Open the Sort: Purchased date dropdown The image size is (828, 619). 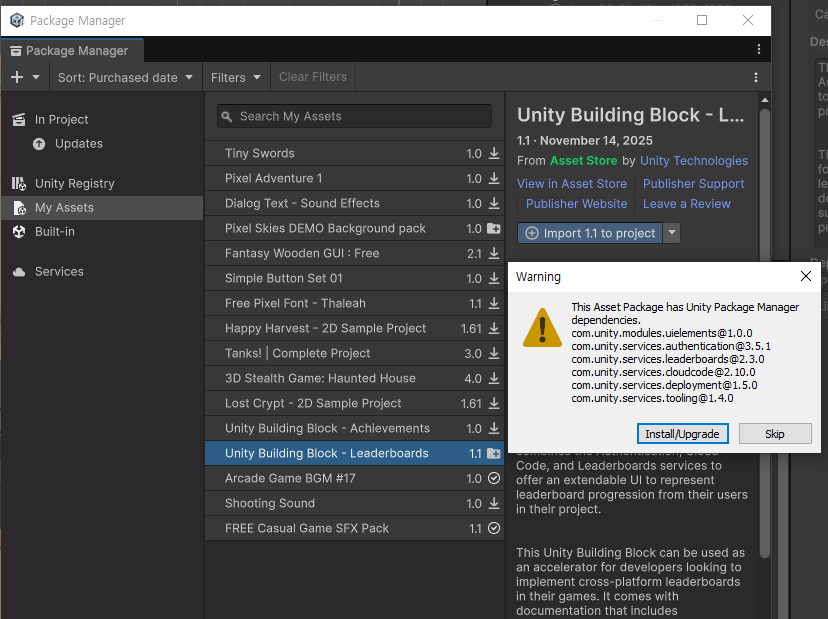pos(125,77)
